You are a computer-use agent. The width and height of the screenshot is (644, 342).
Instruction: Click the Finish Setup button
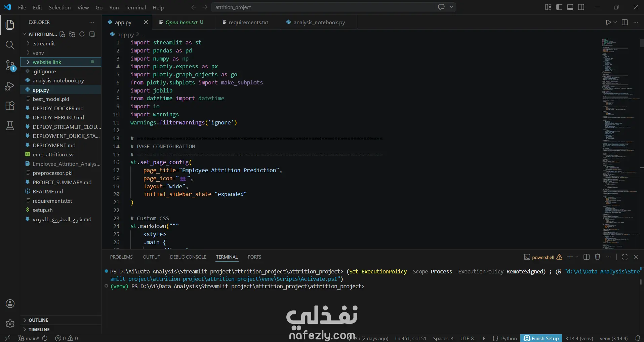click(541, 338)
